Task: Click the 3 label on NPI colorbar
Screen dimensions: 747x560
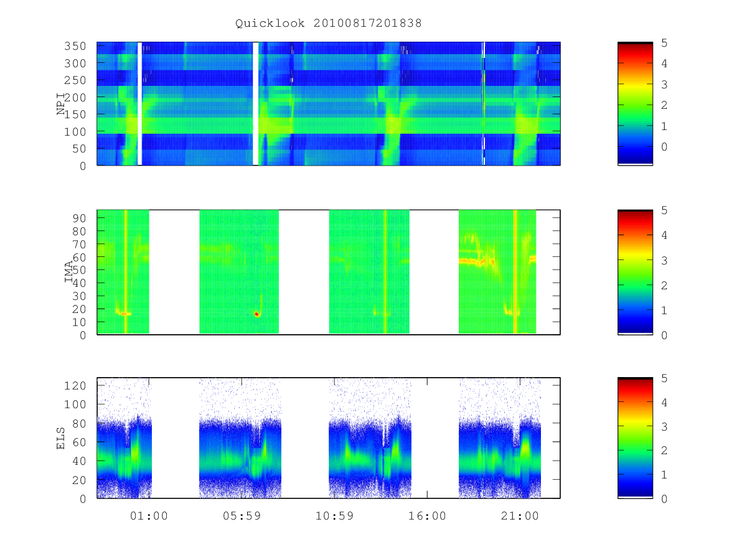Action: (664, 85)
